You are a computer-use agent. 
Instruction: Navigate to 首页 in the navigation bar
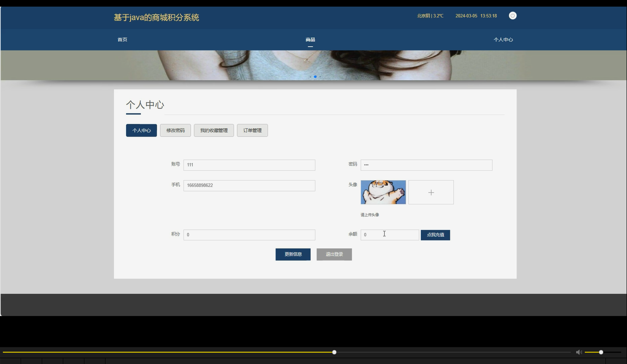tap(122, 39)
